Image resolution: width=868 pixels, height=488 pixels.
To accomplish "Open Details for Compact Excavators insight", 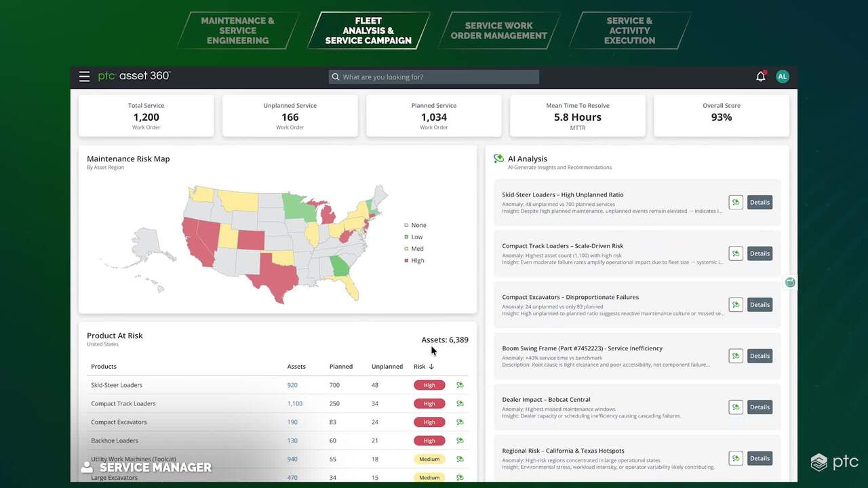I will (x=759, y=305).
